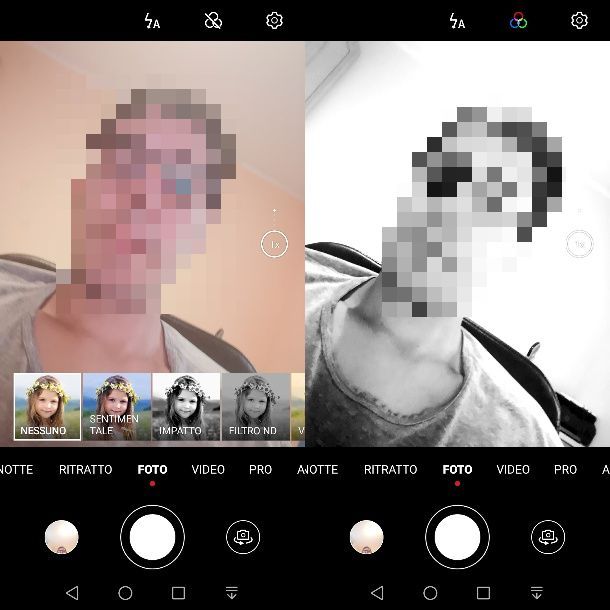The height and width of the screenshot is (610, 610).
Task: Tap recent apps square in right screenshot
Action: [x=484, y=593]
